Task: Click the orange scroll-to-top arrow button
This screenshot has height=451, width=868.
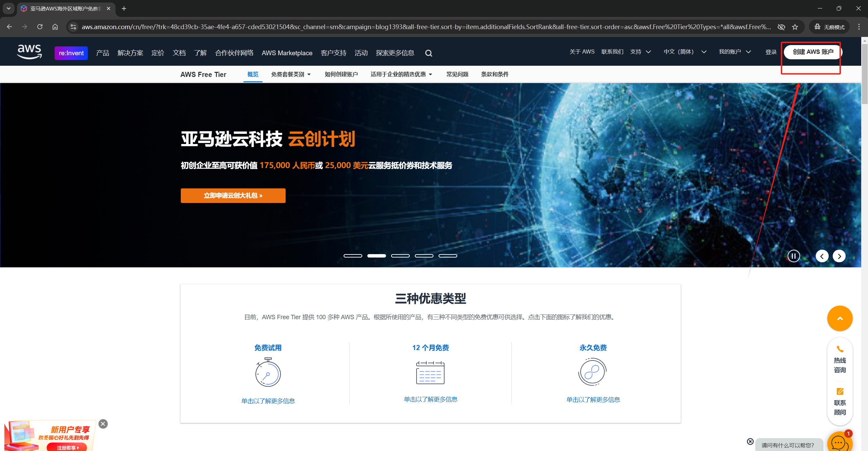Action: click(x=840, y=318)
